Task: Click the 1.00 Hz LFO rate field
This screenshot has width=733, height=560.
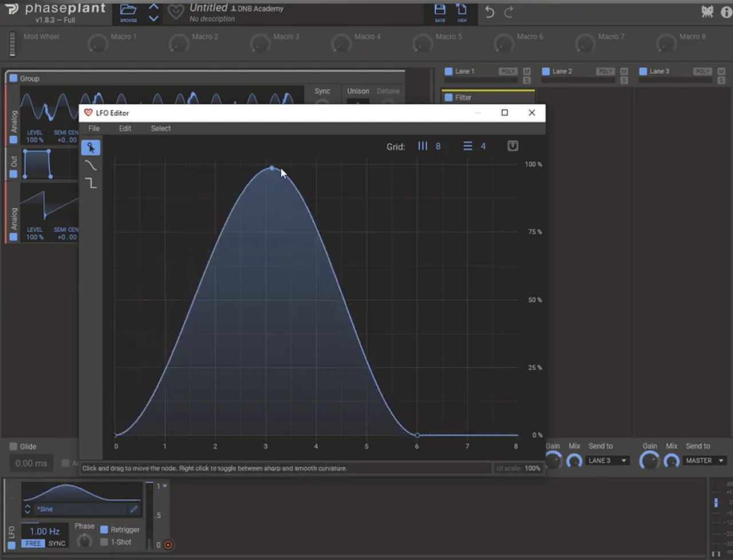Action: click(45, 531)
